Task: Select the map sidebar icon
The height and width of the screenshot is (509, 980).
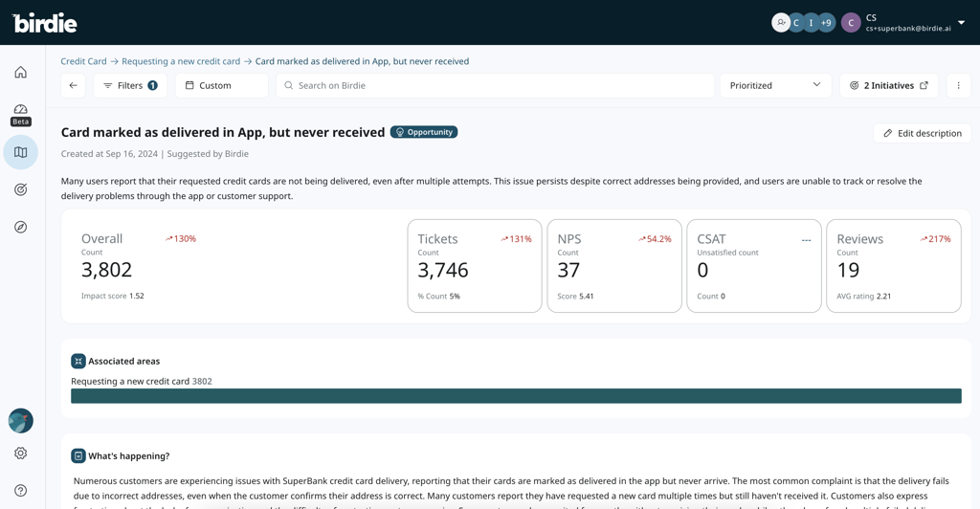Action: 20,152
